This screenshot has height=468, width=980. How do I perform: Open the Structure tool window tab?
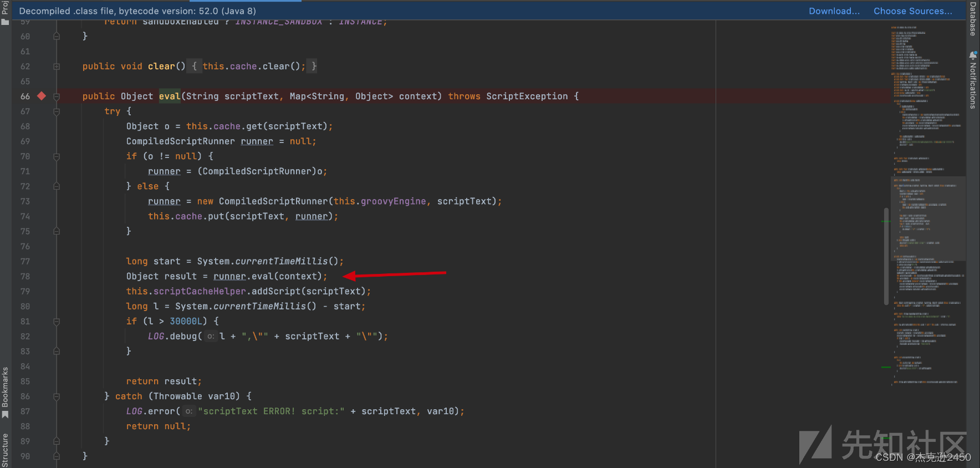tap(6, 450)
